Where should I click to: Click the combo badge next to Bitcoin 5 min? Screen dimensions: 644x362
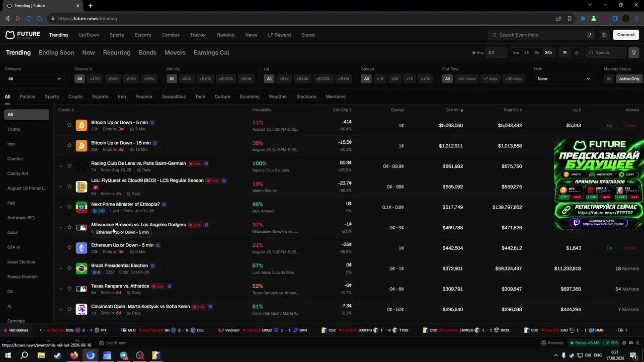(152, 123)
